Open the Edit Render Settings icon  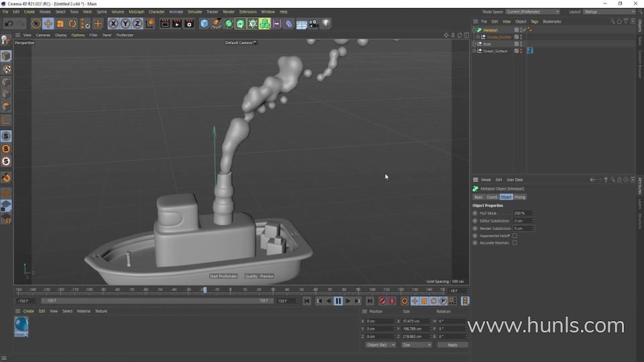pos(189,23)
